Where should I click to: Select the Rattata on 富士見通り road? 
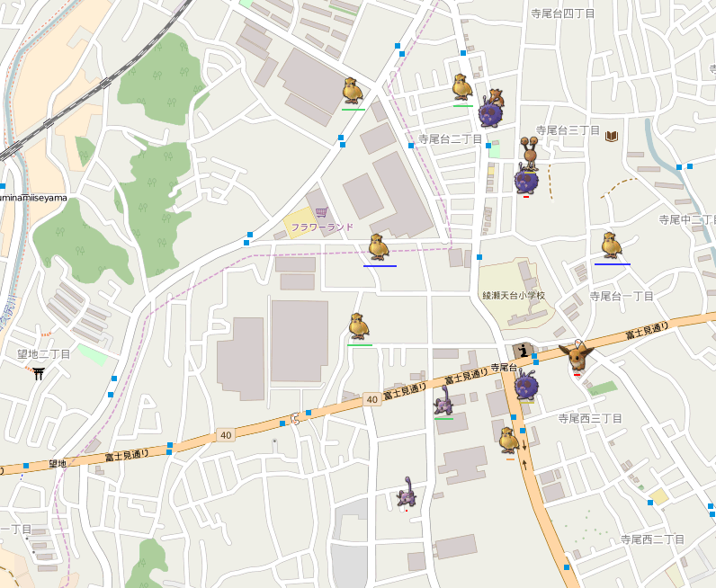(x=443, y=401)
